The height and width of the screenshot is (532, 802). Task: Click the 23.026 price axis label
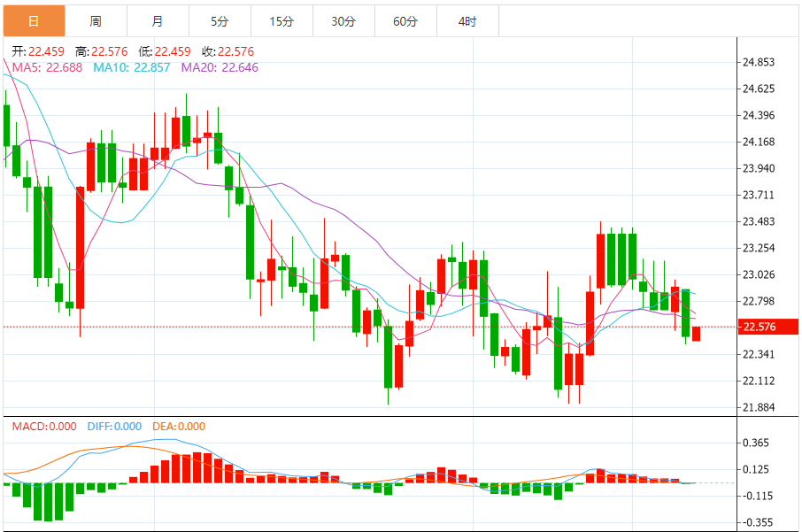point(759,274)
